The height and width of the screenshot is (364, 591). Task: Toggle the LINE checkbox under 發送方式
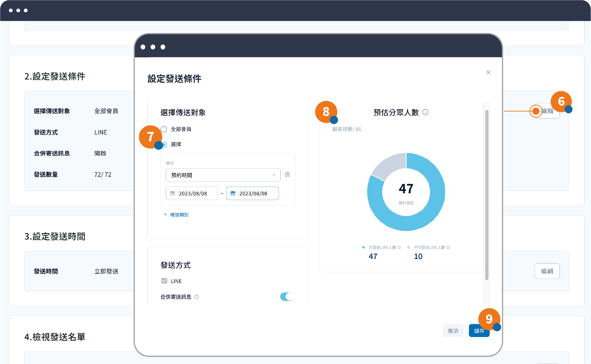[x=164, y=281]
